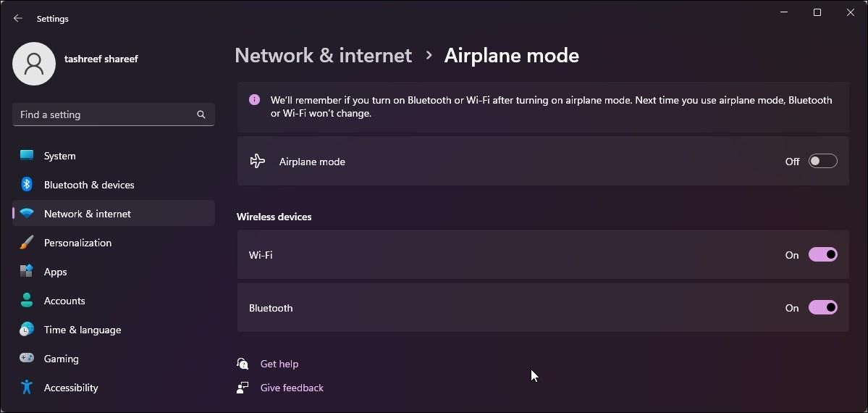
Task: Click the Personalization paintbrush icon
Action: [27, 243]
